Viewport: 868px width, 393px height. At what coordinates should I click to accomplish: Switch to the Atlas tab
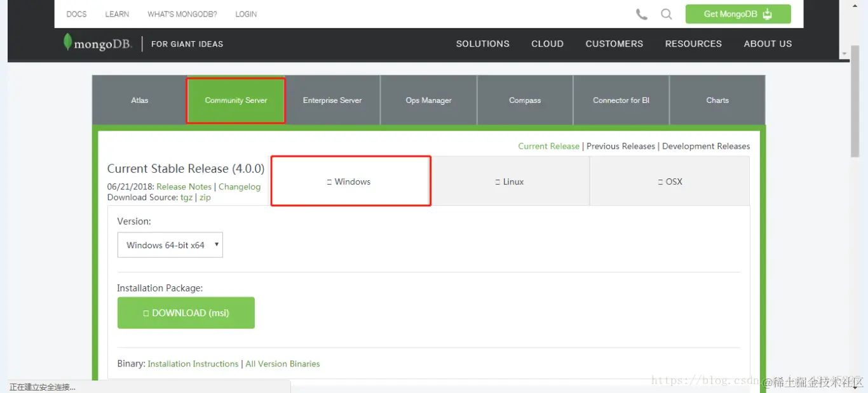(x=140, y=100)
